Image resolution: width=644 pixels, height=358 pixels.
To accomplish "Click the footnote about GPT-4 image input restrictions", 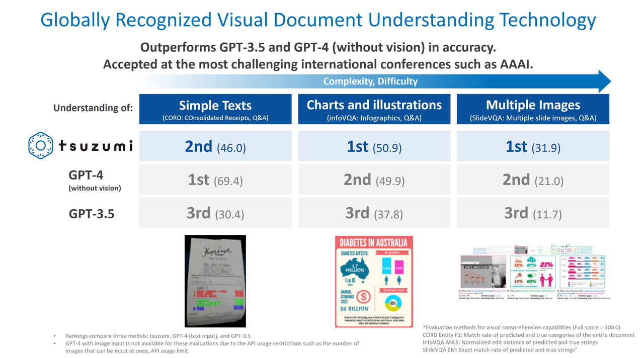I will pos(212,347).
